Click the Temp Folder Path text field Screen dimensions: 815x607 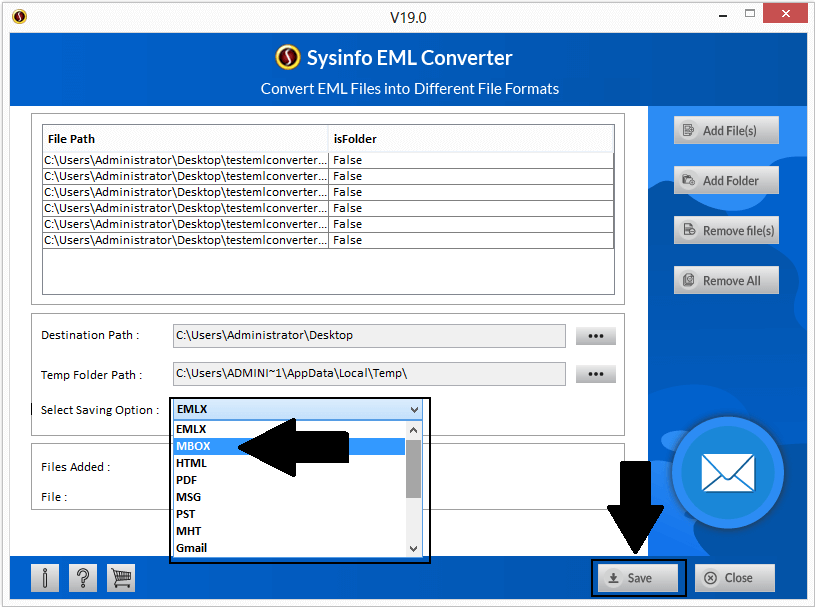(369, 374)
